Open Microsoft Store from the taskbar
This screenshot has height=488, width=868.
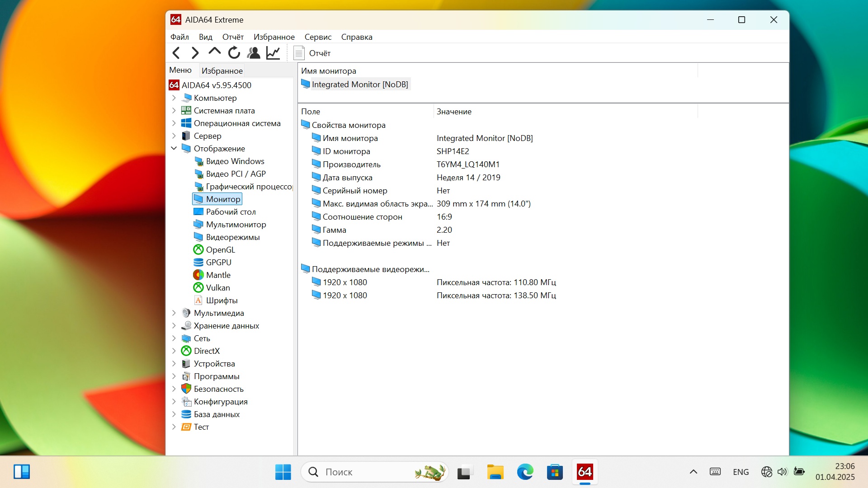[x=555, y=472]
